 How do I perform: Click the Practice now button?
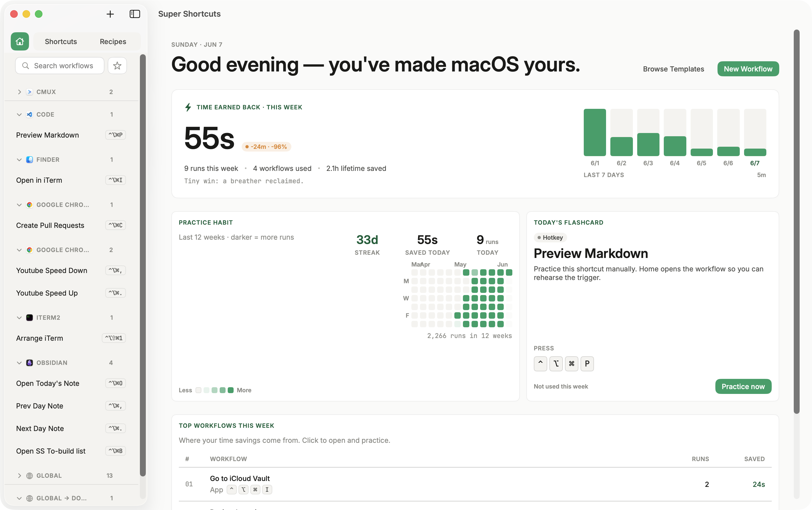pos(743,386)
